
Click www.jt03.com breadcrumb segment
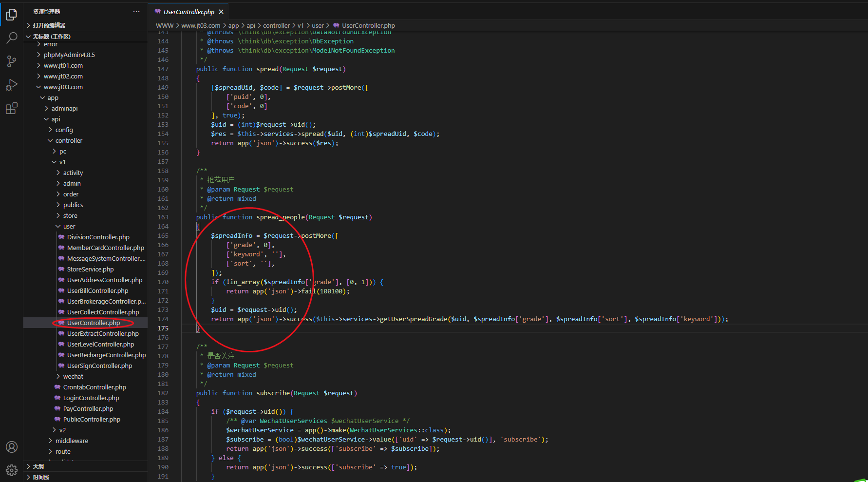[201, 26]
